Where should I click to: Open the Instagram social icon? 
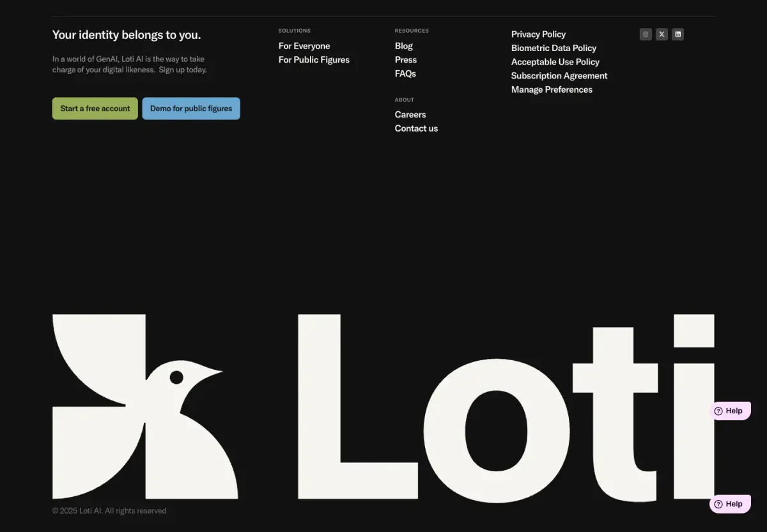[646, 34]
